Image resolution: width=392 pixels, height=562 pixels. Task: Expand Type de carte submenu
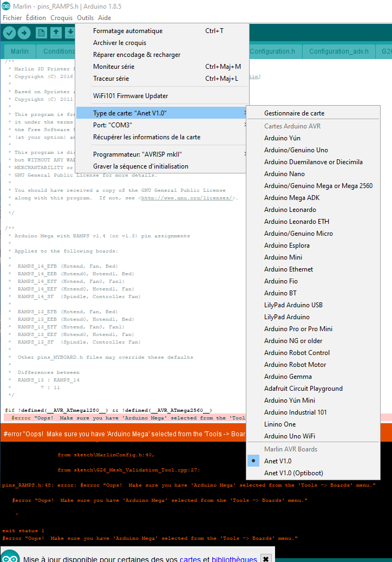(162, 113)
